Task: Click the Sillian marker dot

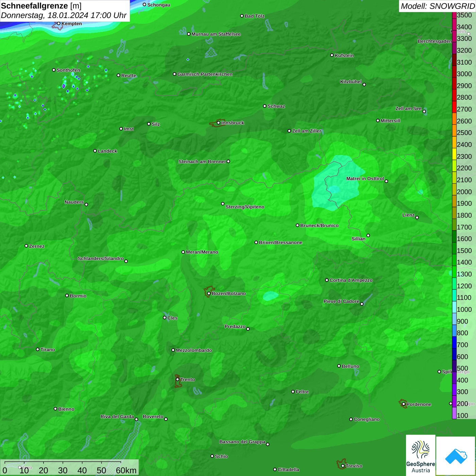Action: click(368, 235)
